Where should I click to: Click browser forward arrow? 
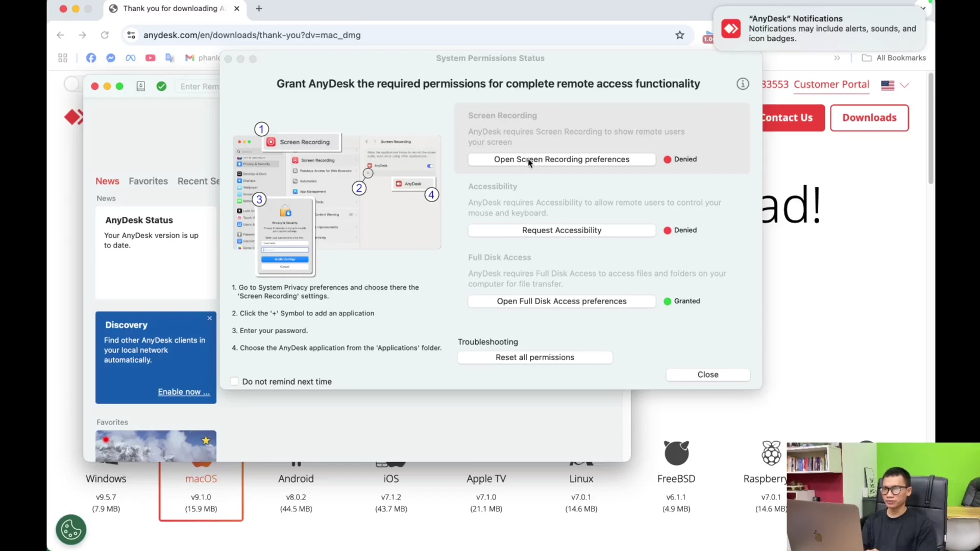pyautogui.click(x=82, y=35)
